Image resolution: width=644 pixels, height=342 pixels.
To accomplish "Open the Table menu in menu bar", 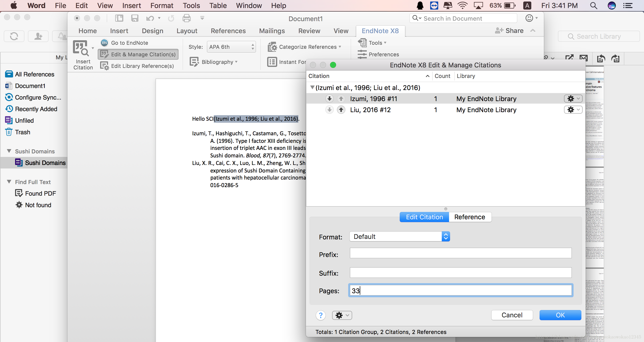I will click(x=218, y=6).
